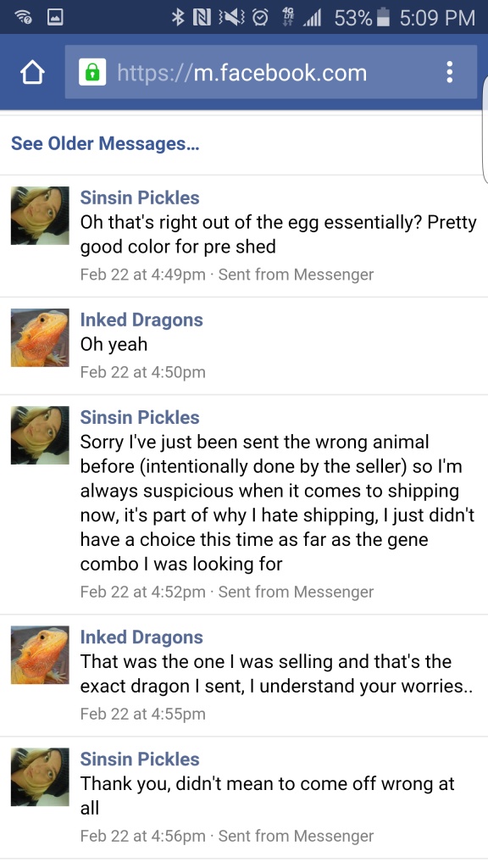Tap the battery indicator icon
488x868 pixels.
click(383, 18)
